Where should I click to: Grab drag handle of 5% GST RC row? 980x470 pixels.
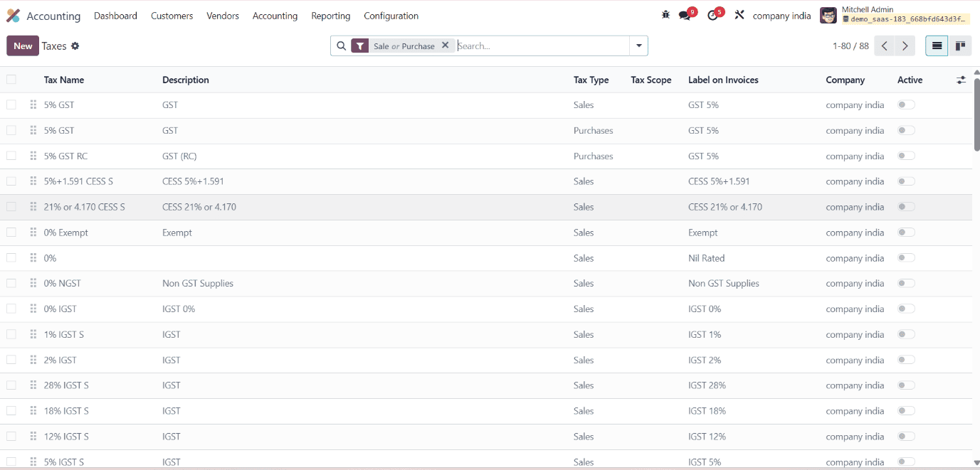pyautogui.click(x=33, y=156)
